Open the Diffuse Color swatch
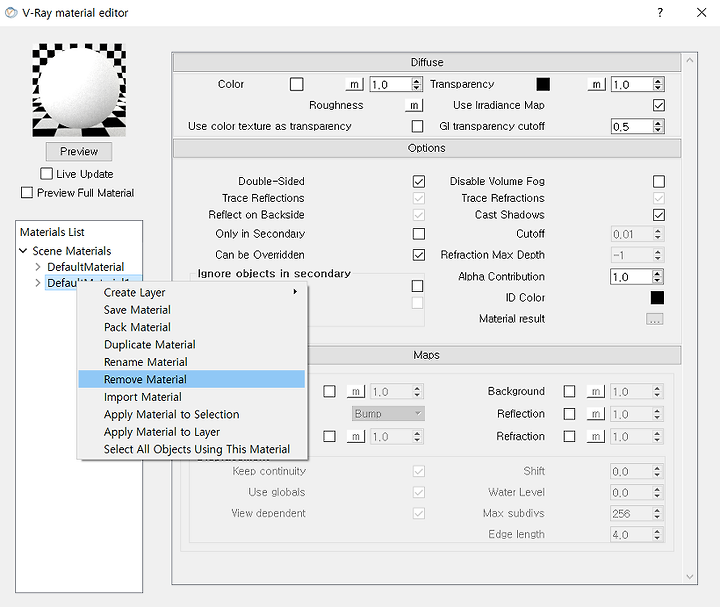 [x=297, y=84]
